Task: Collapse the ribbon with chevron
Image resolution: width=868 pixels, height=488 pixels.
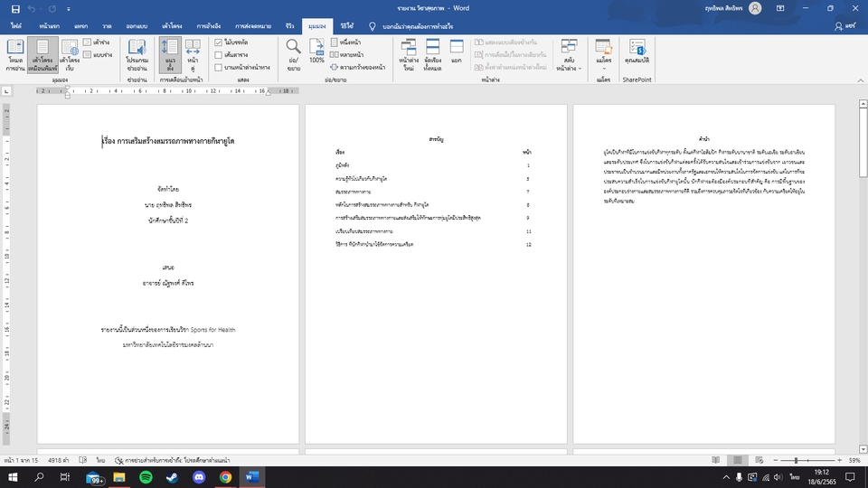Action: pyautogui.click(x=860, y=80)
